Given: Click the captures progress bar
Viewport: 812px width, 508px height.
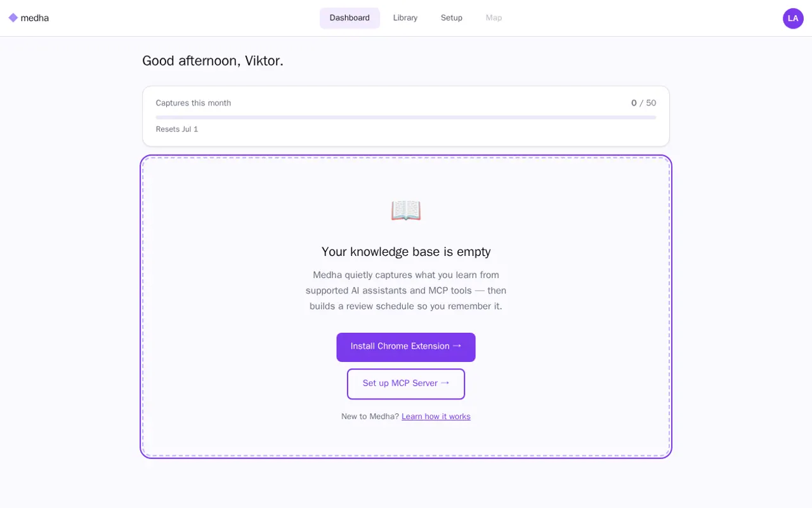Looking at the screenshot, I should [x=406, y=117].
